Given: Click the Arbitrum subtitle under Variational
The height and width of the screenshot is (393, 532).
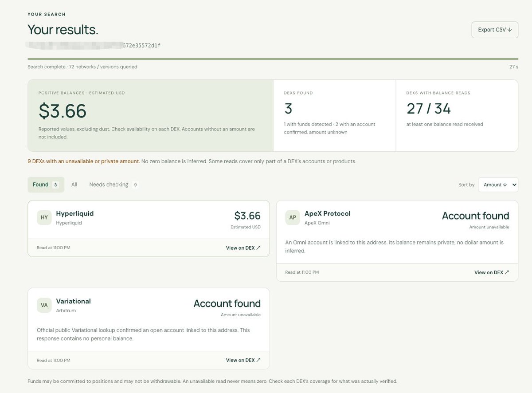Looking at the screenshot, I should point(66,310).
